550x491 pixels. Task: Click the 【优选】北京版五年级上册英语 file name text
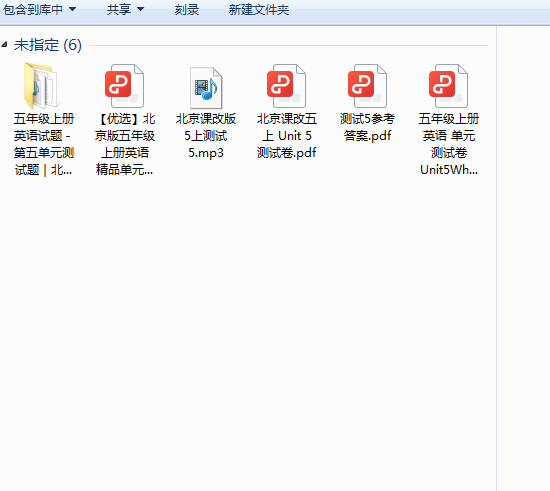(125, 144)
